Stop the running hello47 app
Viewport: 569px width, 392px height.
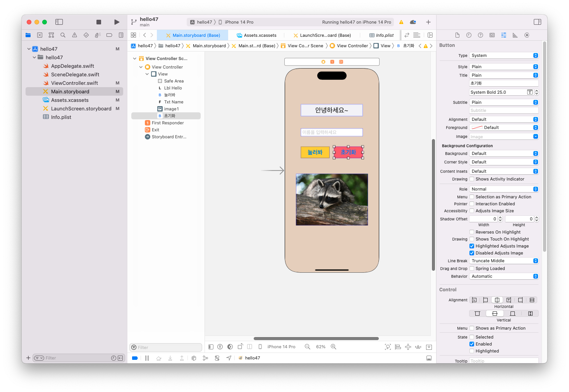click(99, 22)
